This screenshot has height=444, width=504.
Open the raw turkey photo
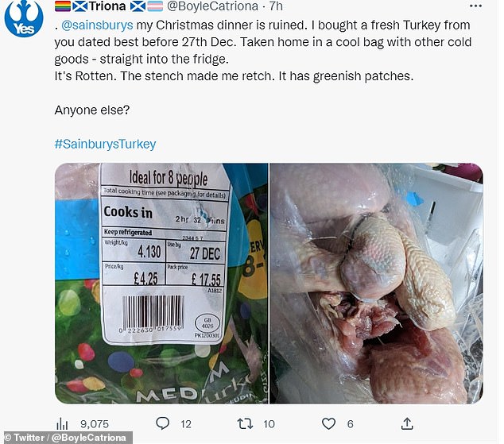click(375, 283)
